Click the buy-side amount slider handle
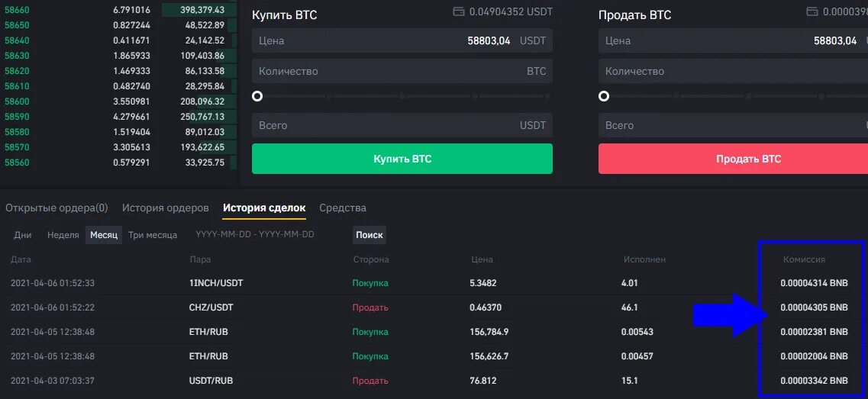The width and height of the screenshot is (868, 399). pyautogui.click(x=257, y=96)
